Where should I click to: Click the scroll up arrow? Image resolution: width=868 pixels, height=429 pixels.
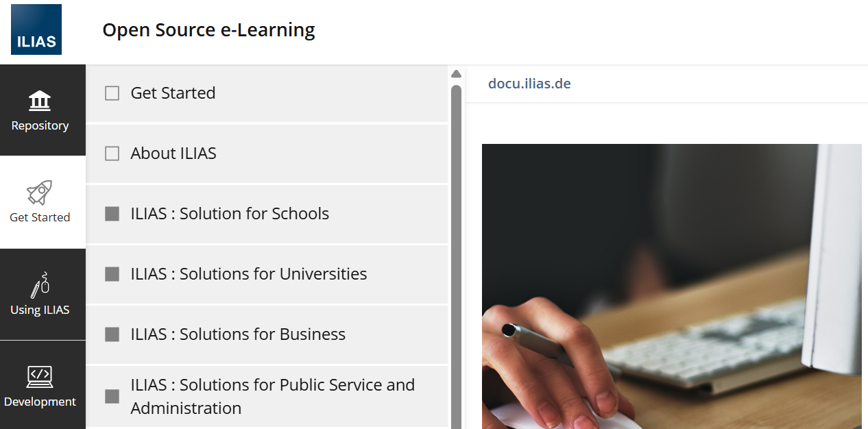(456, 74)
